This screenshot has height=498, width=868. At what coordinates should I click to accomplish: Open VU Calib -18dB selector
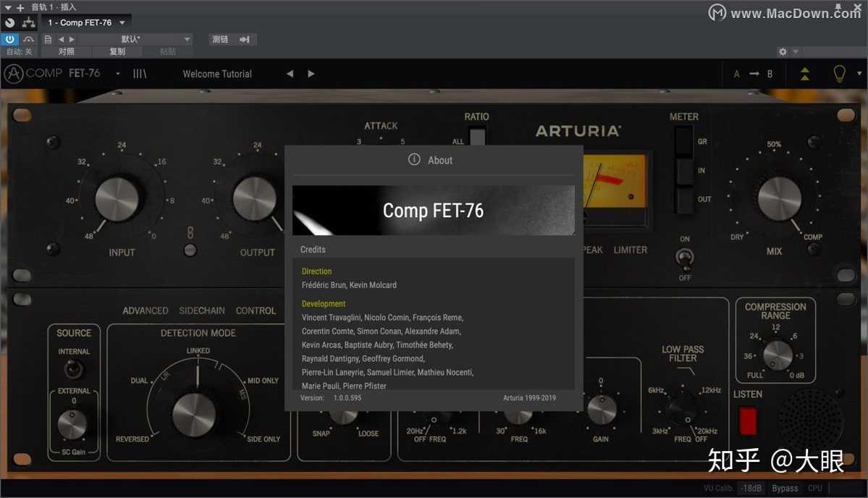click(x=751, y=488)
